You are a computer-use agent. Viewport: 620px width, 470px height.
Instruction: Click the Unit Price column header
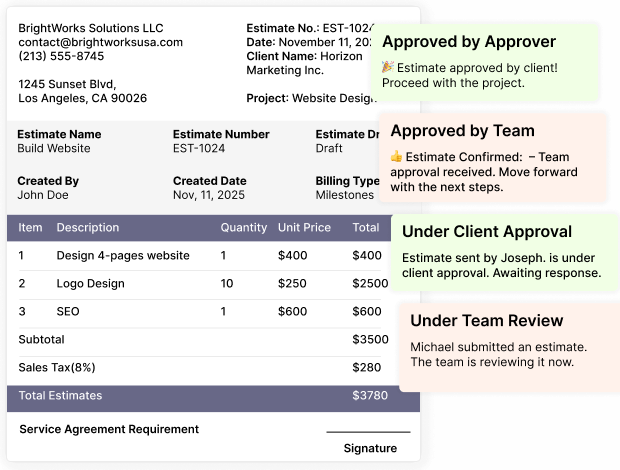(x=304, y=228)
